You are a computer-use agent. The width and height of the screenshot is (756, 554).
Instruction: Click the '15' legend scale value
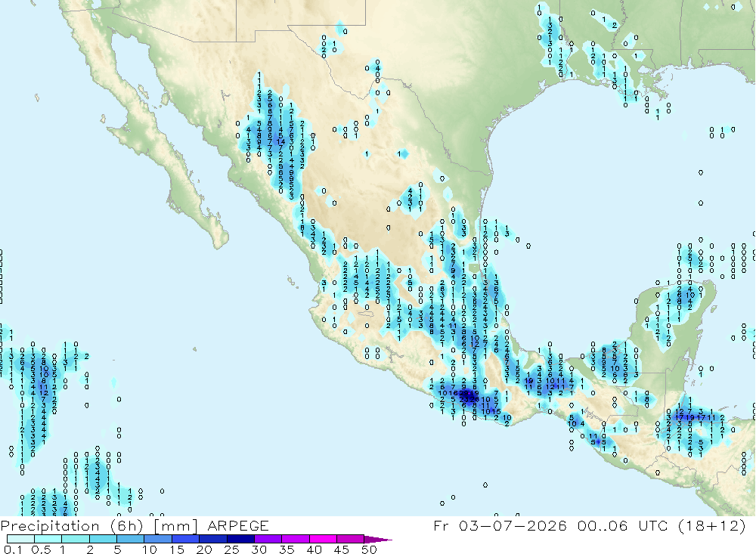(177, 549)
